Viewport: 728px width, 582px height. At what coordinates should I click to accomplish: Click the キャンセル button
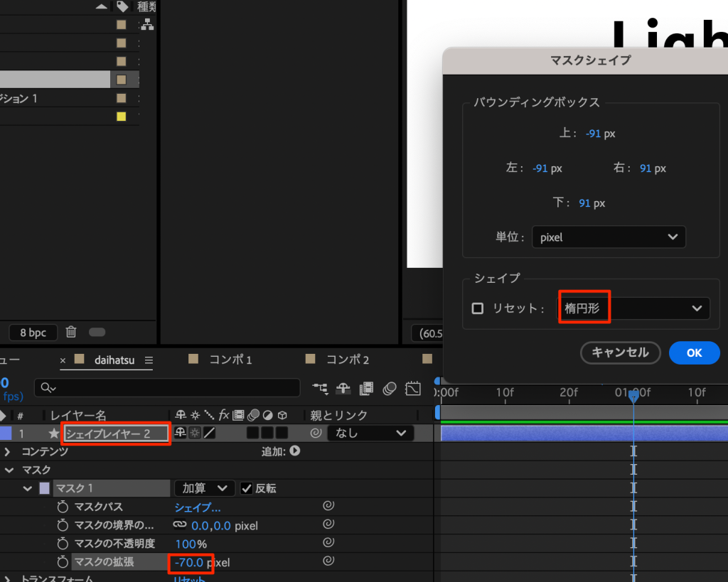620,352
